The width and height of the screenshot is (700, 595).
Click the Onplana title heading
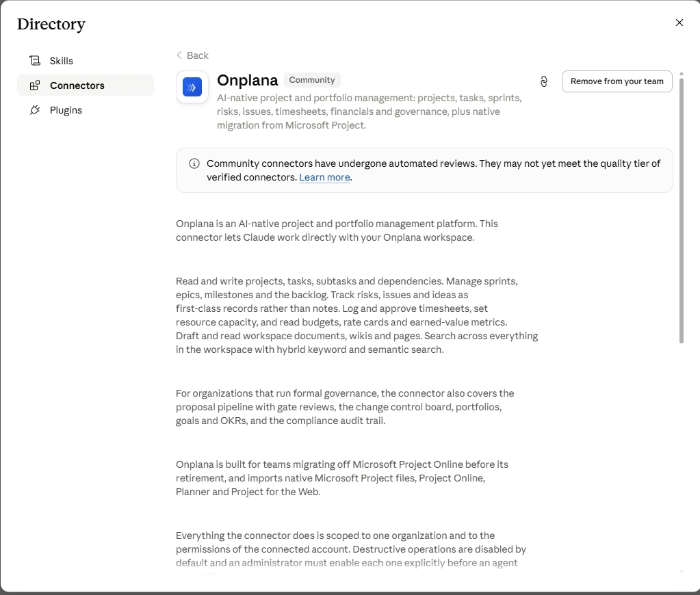point(247,80)
